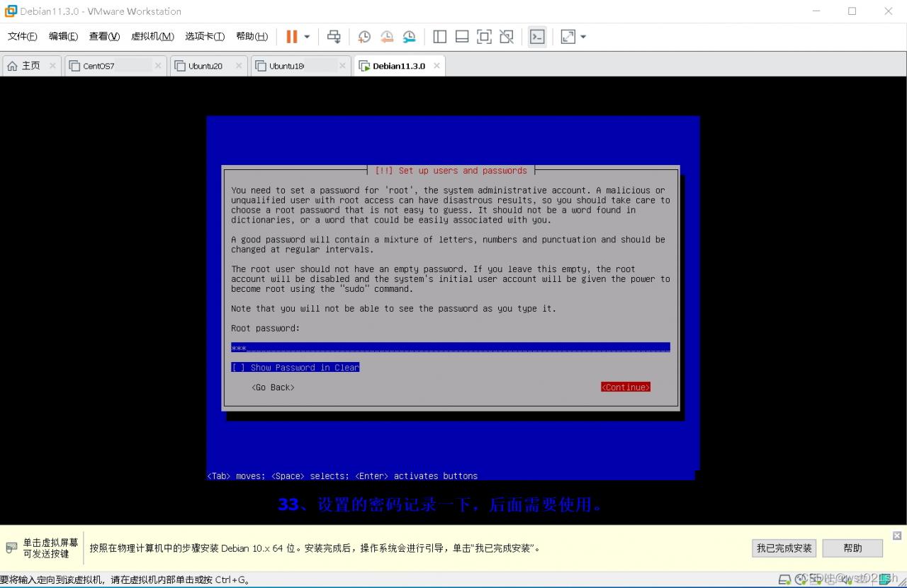Click the 我已完成安装 button
The height and width of the screenshot is (588, 907).
point(784,548)
